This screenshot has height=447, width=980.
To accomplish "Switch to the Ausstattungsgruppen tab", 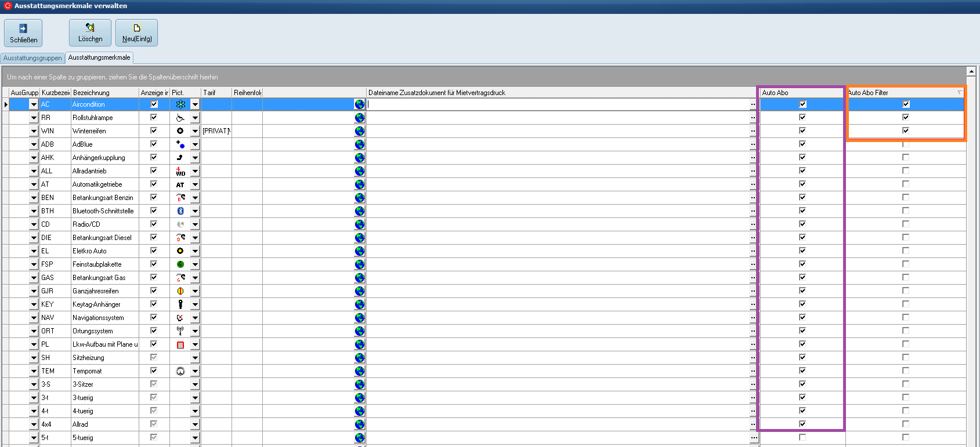I will pos(32,58).
